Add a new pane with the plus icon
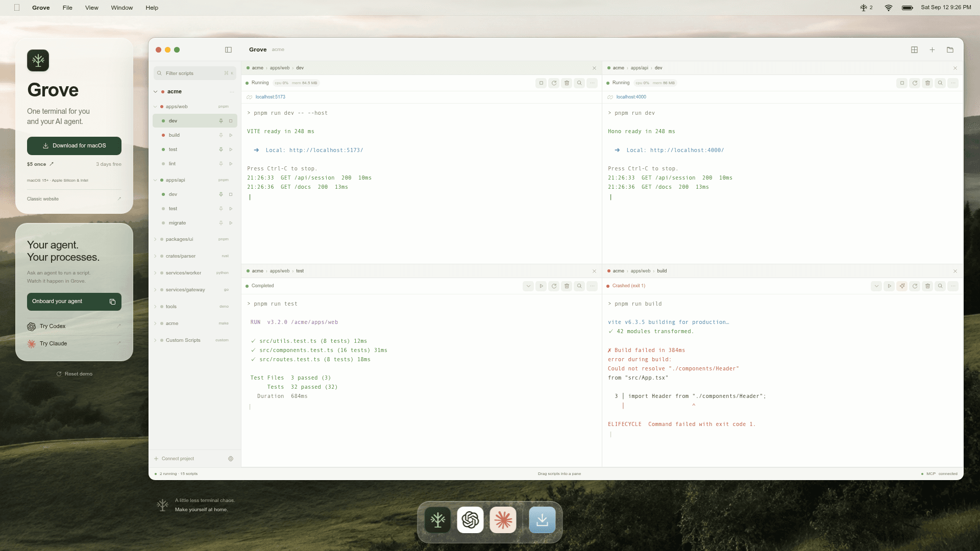The height and width of the screenshot is (551, 980). click(932, 49)
